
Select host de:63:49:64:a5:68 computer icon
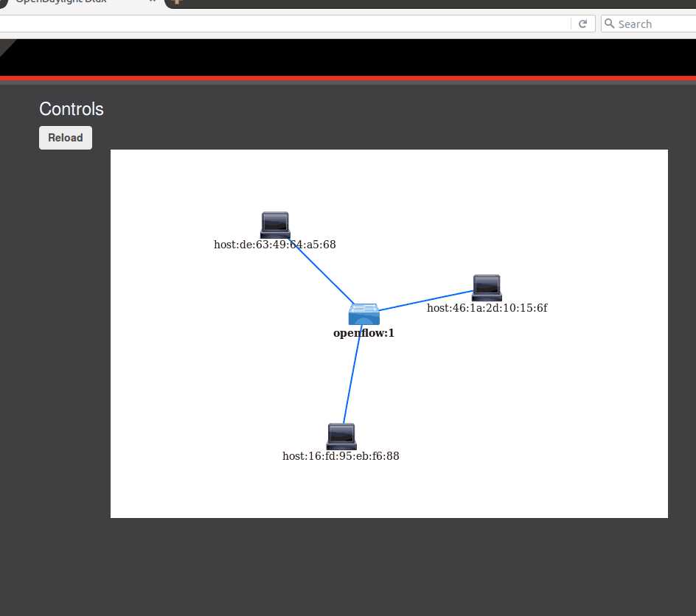coord(275,225)
